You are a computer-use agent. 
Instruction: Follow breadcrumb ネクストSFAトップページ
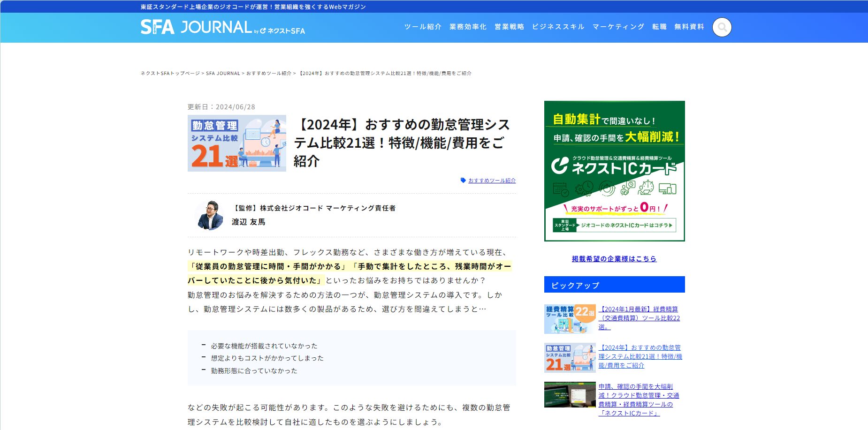click(170, 74)
